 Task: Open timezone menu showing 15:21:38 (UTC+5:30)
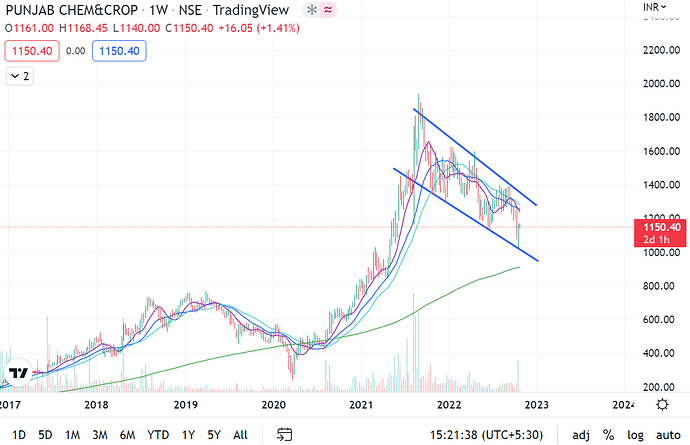click(x=486, y=435)
